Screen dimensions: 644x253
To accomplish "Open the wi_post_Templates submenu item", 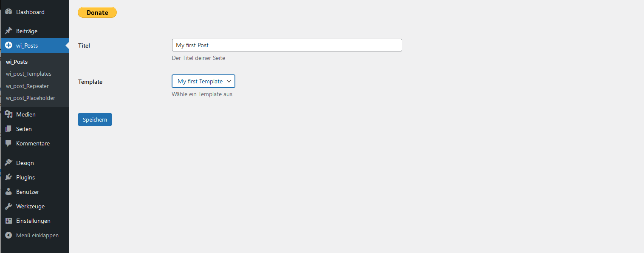I will [28, 74].
